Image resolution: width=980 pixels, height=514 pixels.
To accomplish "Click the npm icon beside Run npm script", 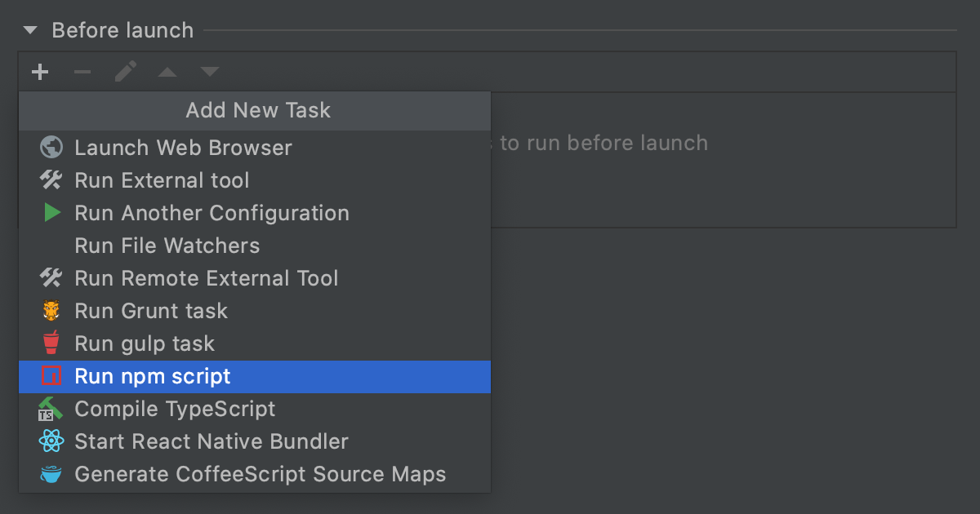I will pos(51,377).
